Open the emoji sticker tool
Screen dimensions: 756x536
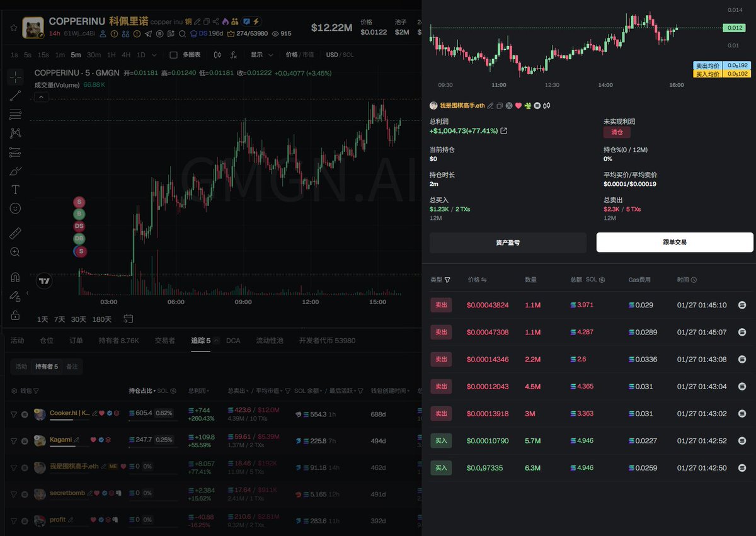tap(16, 208)
